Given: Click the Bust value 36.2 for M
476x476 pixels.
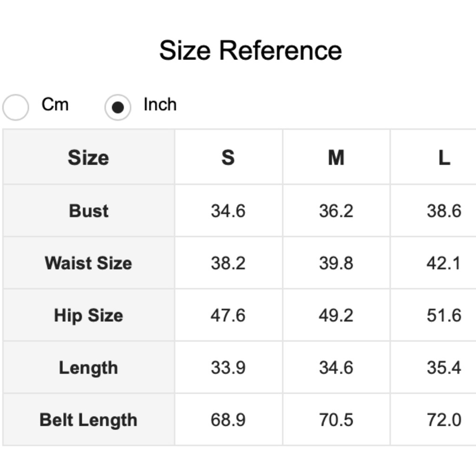Looking at the screenshot, I should click(336, 210).
